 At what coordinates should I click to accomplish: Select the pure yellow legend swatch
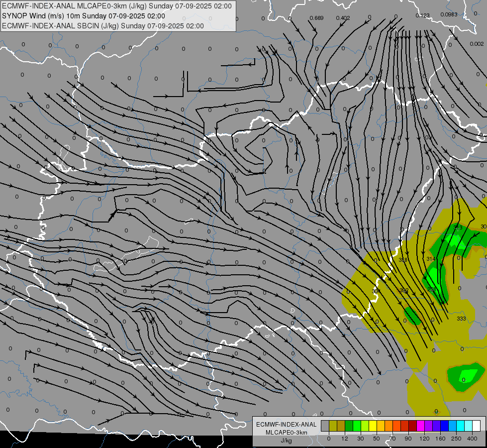click(x=373, y=426)
